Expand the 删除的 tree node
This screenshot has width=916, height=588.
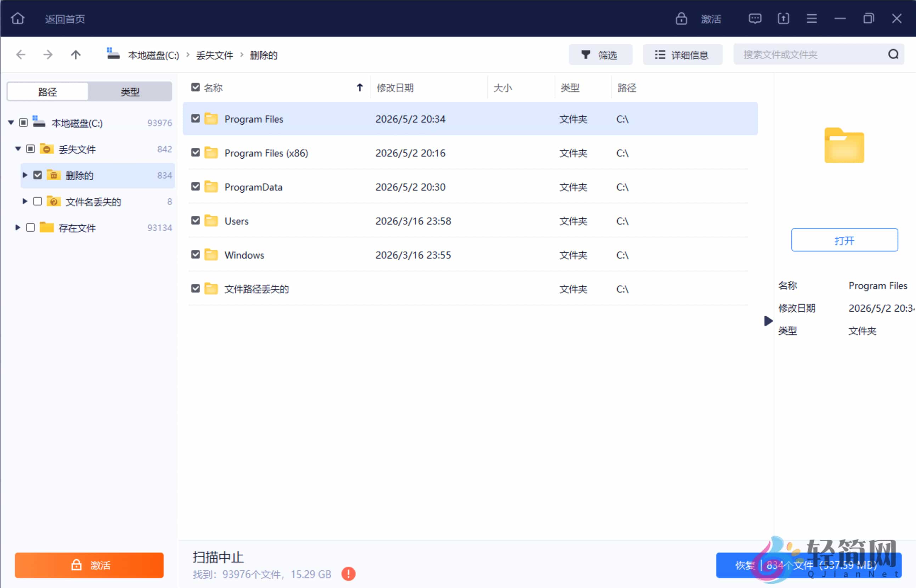click(x=25, y=175)
